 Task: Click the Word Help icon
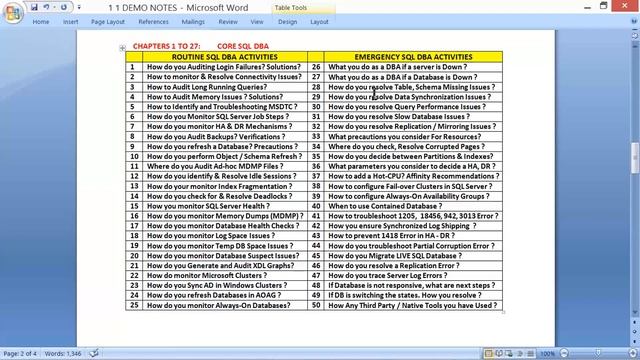click(x=634, y=22)
